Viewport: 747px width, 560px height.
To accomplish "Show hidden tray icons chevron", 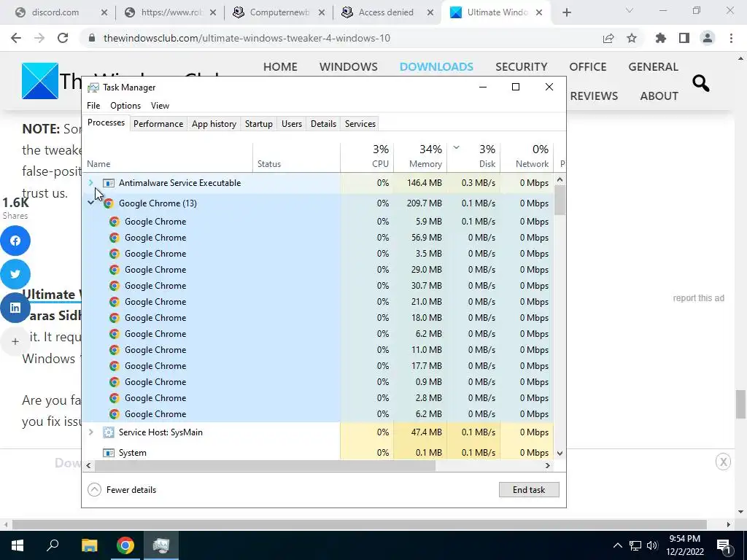I will [617, 545].
